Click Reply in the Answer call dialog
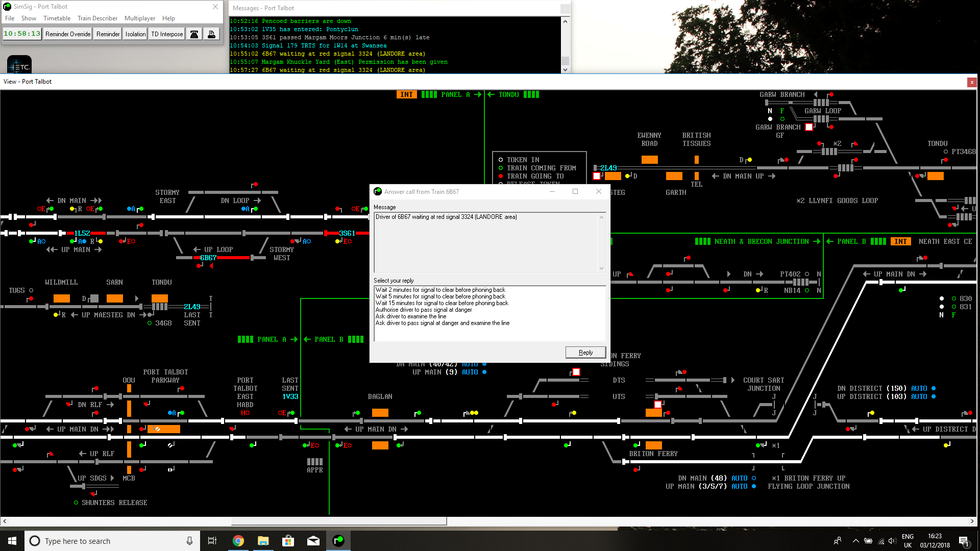 click(585, 353)
